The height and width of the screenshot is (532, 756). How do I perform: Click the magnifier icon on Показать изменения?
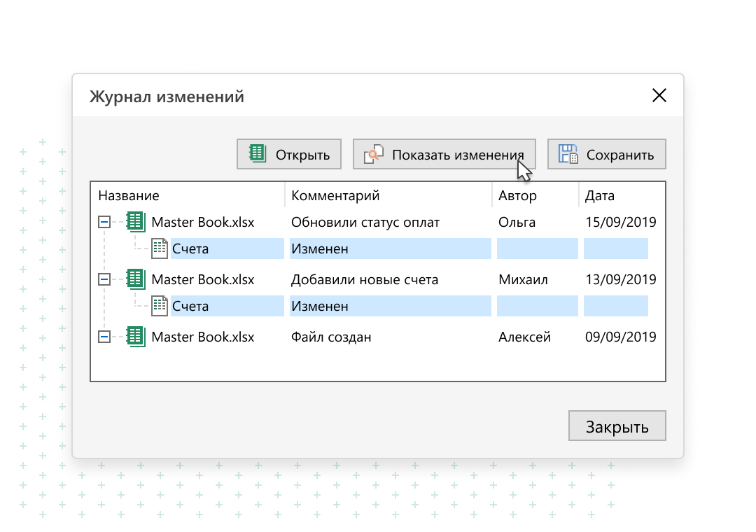pyautogui.click(x=373, y=155)
